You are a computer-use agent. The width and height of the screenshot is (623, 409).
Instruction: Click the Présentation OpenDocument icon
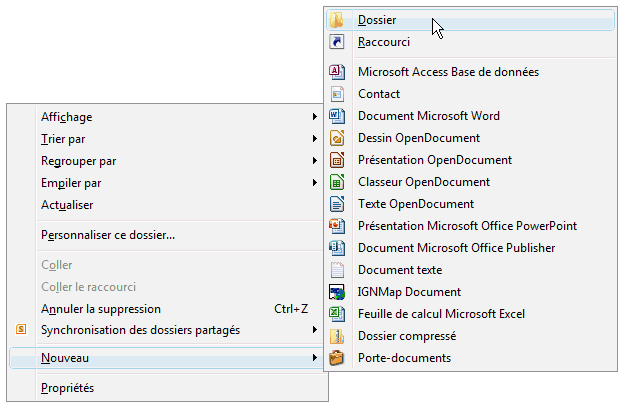(x=337, y=160)
